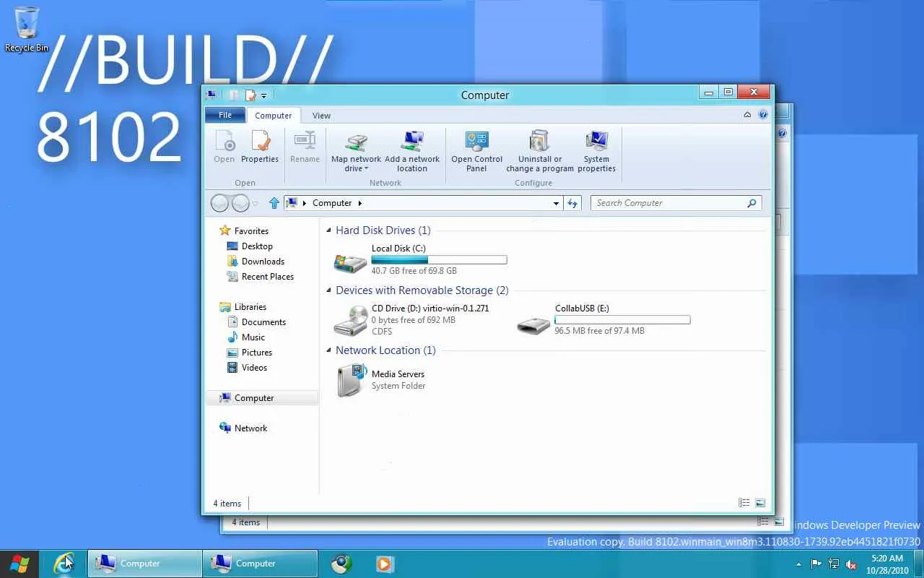The height and width of the screenshot is (578, 924).
Task: Open the File tab
Action: click(x=225, y=115)
